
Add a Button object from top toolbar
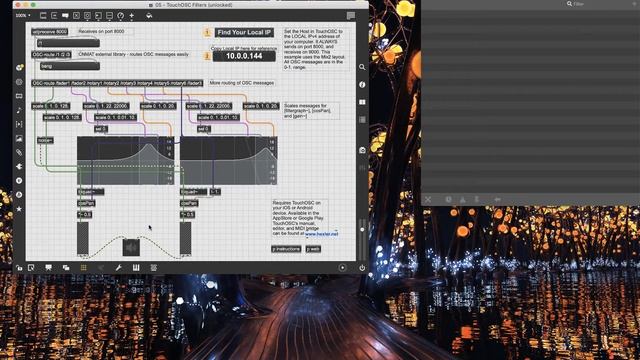(87, 16)
